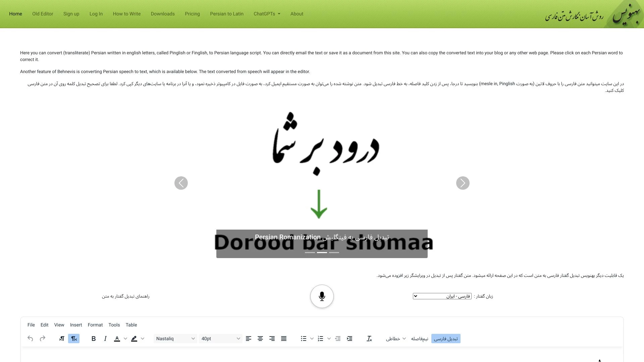Click the right-to-left paragraph direction icon
This screenshot has height=362, width=644.
74,339
